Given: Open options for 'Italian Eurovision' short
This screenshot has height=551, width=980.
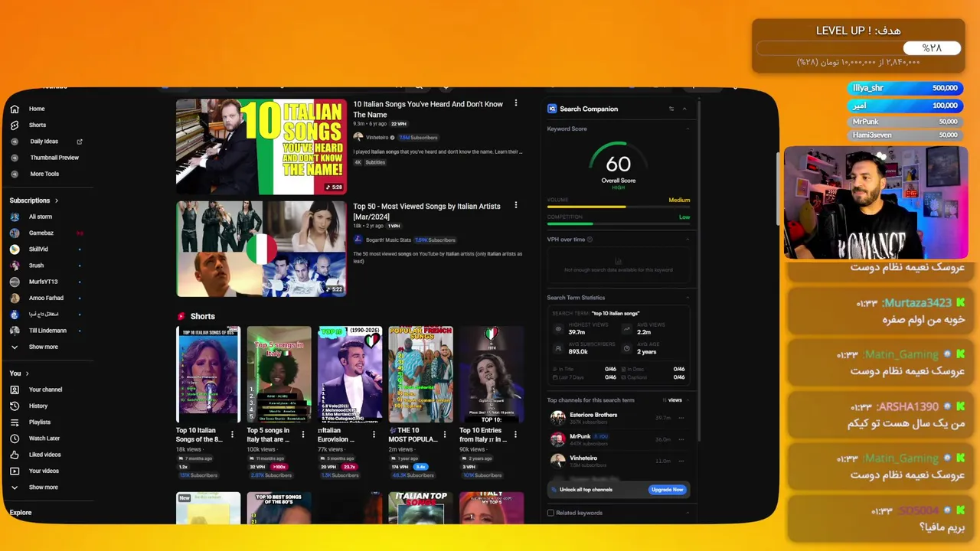Looking at the screenshot, I should click(x=374, y=434).
